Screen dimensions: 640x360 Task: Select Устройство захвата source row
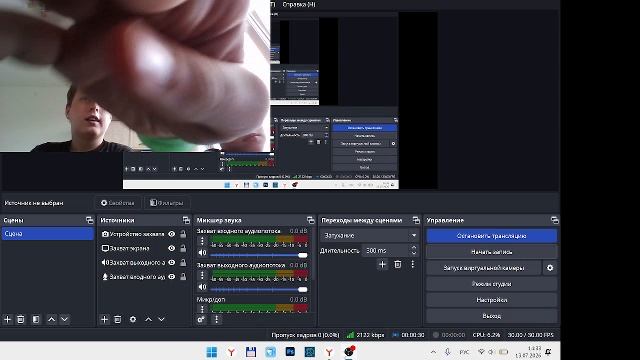(144, 234)
